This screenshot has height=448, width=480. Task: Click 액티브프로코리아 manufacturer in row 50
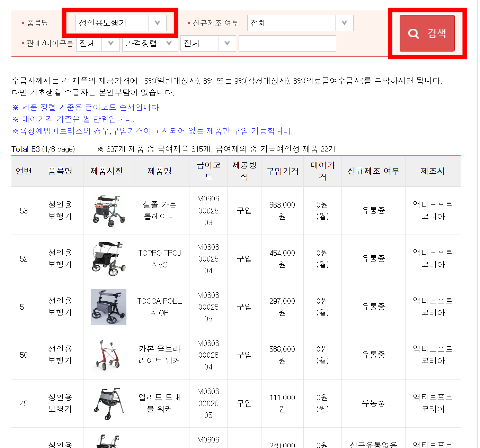point(433,355)
